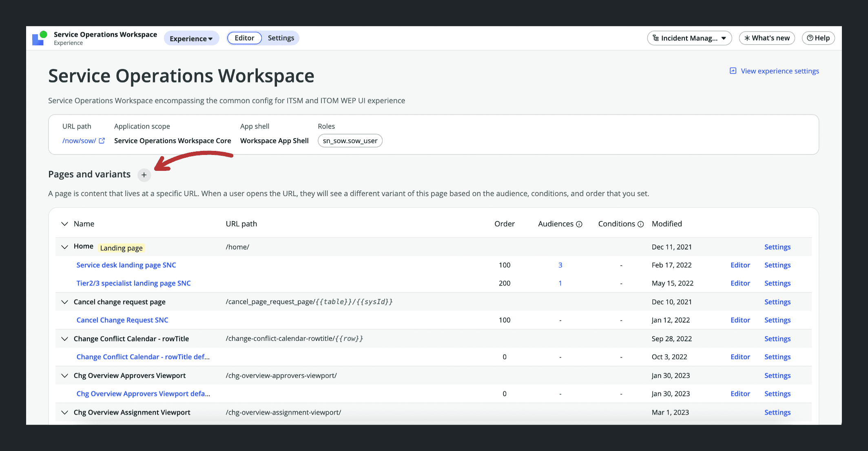Click the Order column header
Viewport: 868px width, 451px height.
click(505, 224)
